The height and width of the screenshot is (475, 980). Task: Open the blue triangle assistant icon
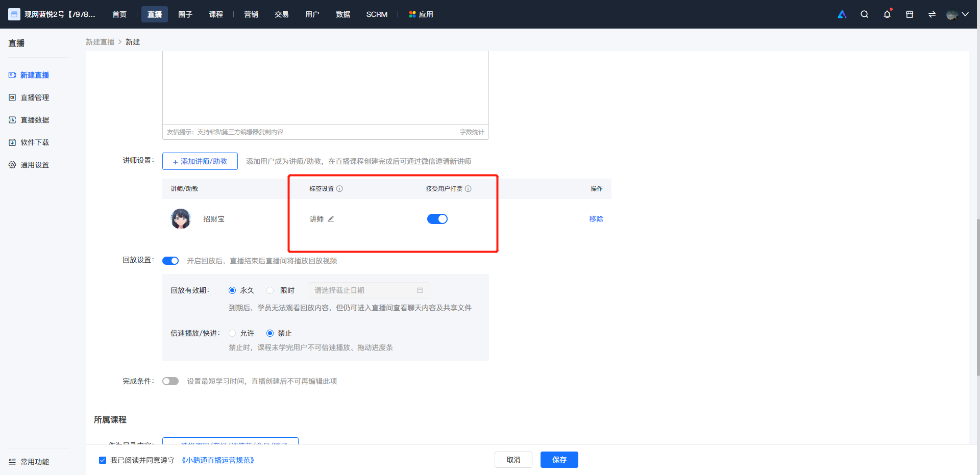coord(842,14)
